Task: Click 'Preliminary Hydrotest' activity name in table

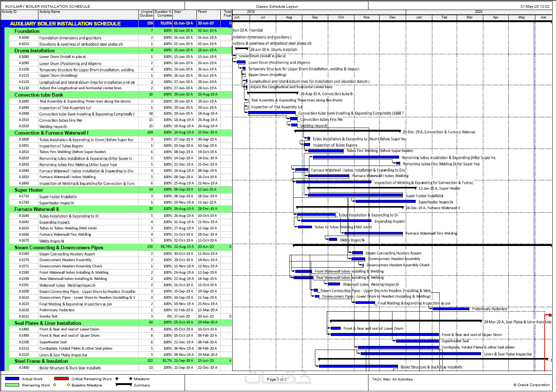Action: 57,310
